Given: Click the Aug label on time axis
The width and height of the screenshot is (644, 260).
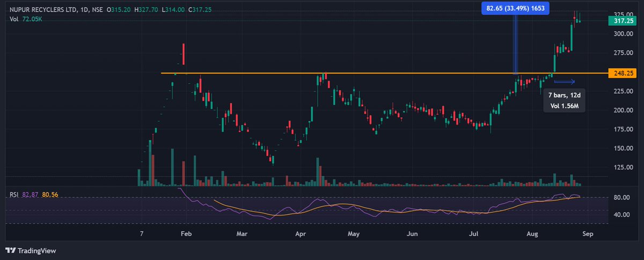Looking at the screenshot, I should [x=532, y=234].
